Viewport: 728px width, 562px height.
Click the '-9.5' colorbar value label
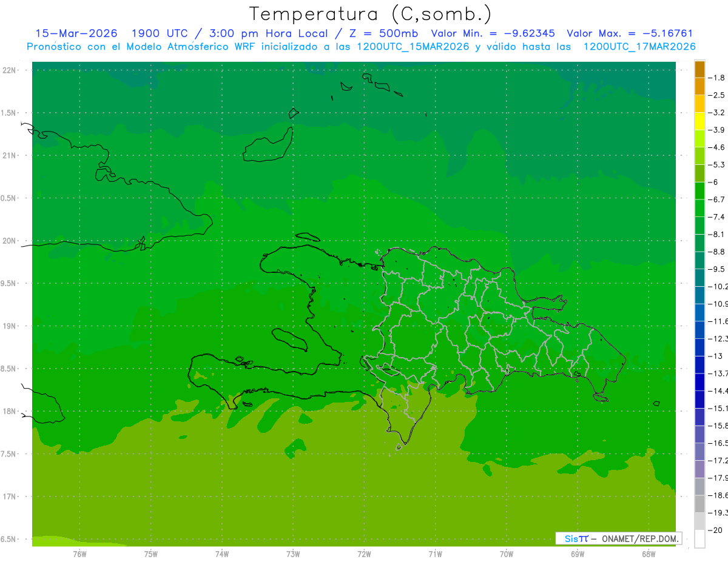pyautogui.click(x=716, y=269)
